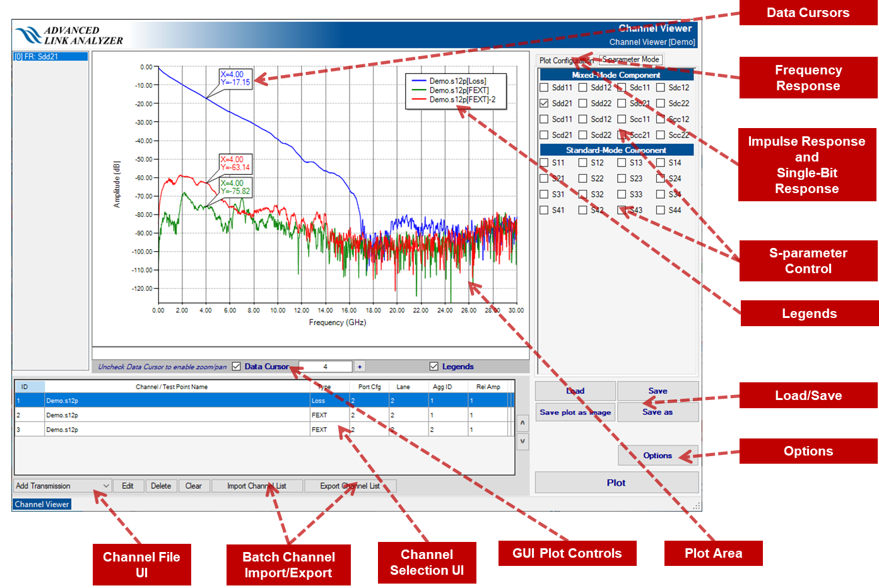
Task: Click Import Channel List
Action: (x=257, y=486)
